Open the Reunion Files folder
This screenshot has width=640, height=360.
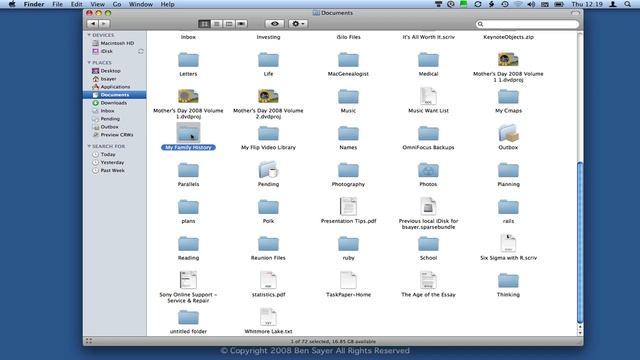(x=268, y=244)
